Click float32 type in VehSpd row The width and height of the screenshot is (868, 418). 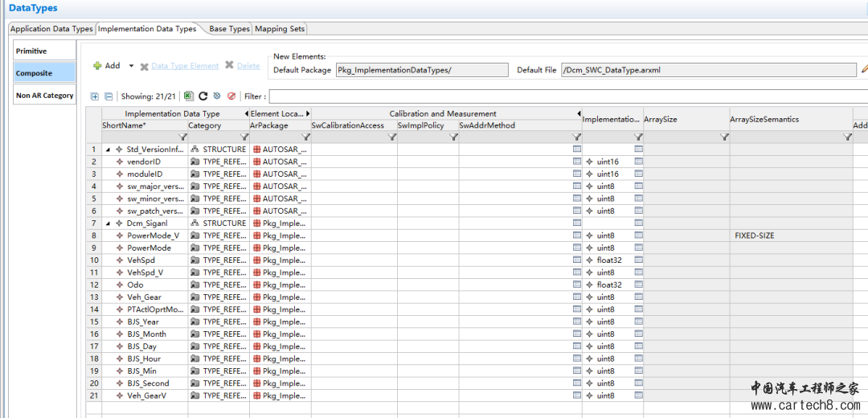pos(609,260)
